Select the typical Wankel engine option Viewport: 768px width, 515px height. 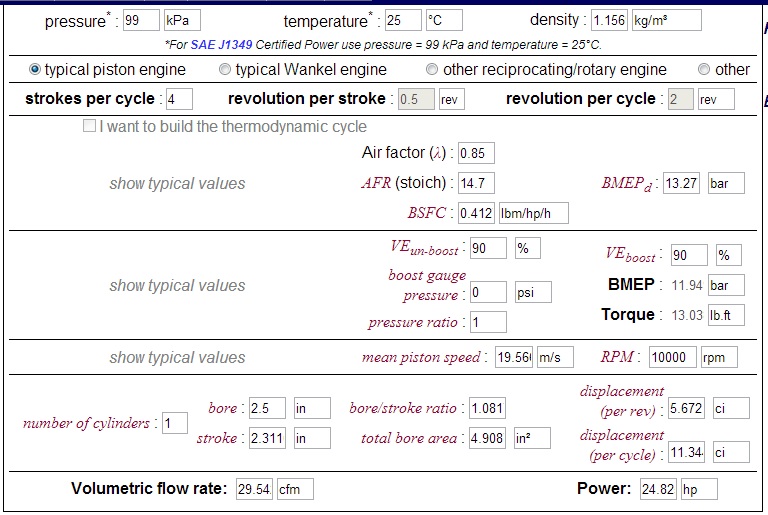[x=225, y=70]
